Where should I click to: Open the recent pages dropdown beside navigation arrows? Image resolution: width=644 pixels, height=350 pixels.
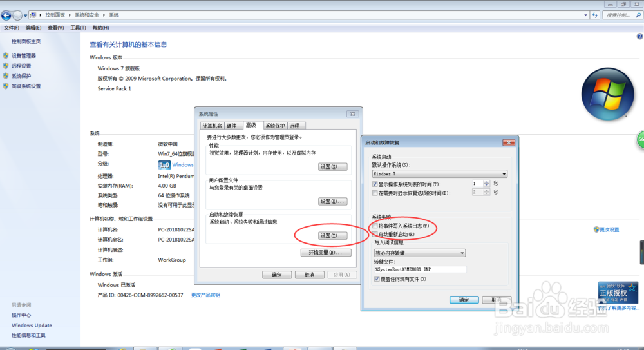(26, 15)
